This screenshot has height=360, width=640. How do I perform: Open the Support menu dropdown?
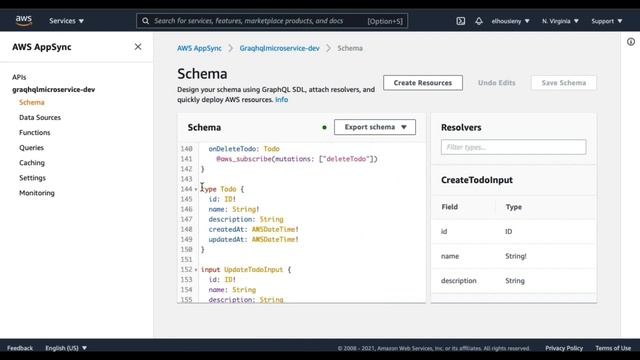click(x=607, y=21)
